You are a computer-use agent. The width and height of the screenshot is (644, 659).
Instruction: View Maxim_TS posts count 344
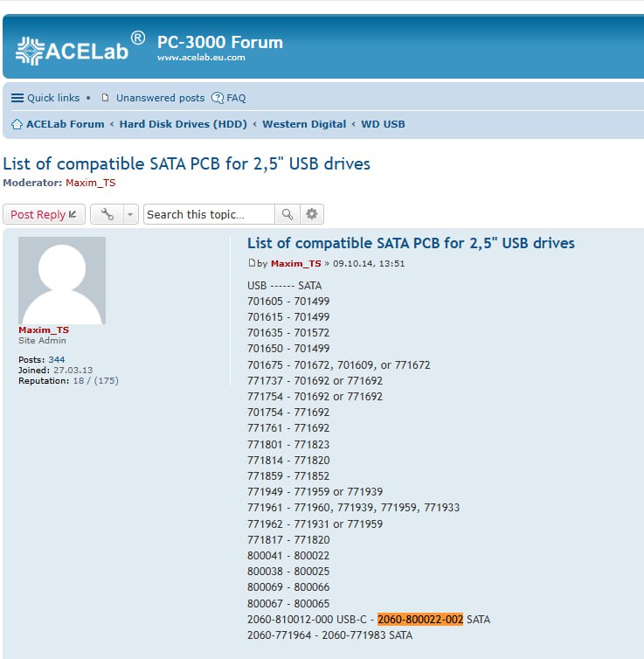[x=57, y=360]
